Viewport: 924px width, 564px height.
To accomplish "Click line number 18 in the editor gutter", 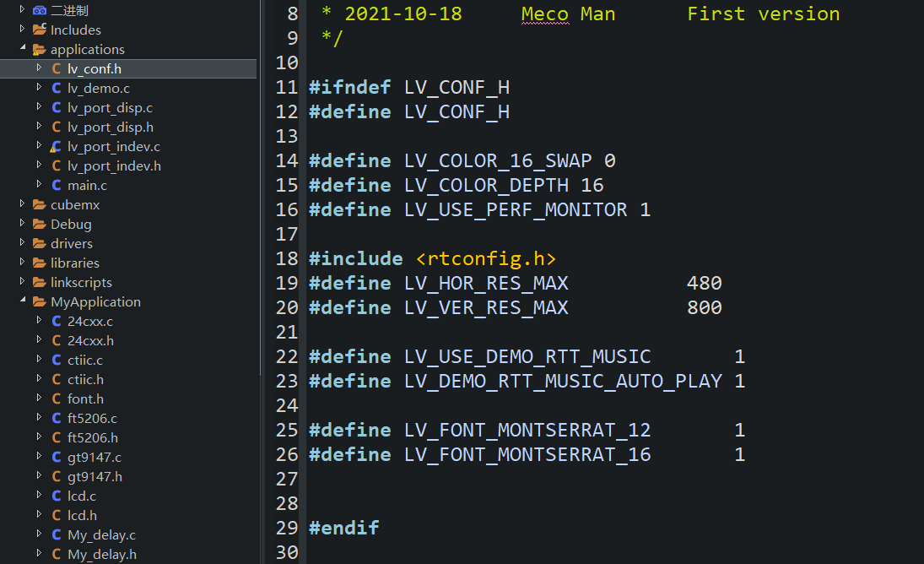I will [287, 258].
